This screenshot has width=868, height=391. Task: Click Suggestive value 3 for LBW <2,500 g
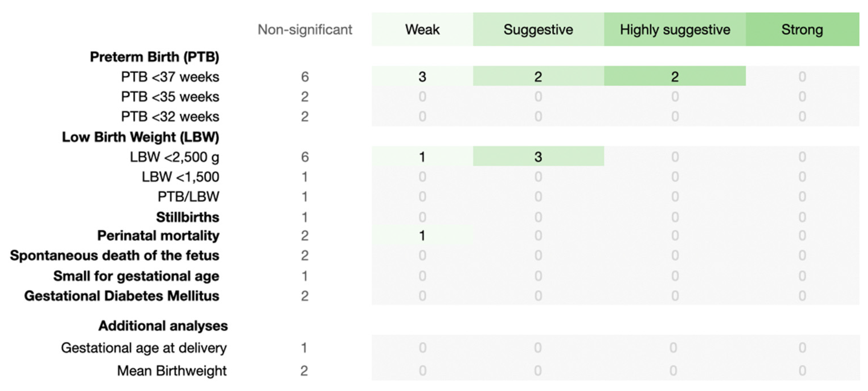click(x=539, y=156)
